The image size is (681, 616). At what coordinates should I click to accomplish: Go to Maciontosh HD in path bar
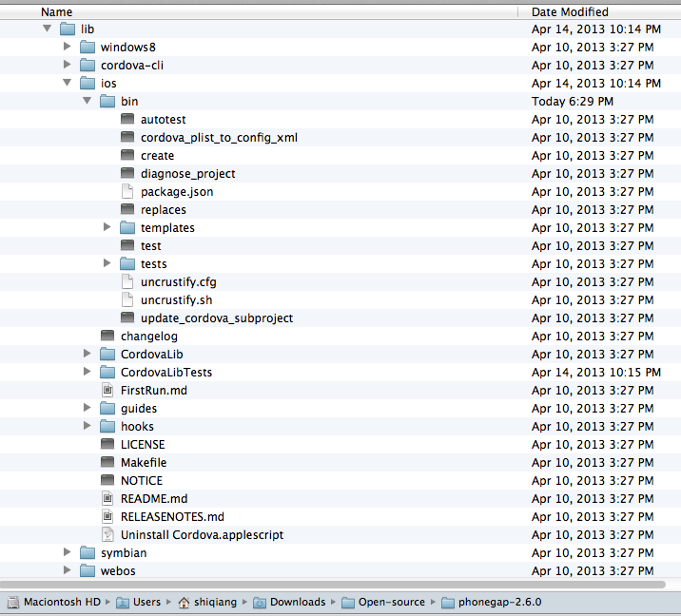click(54, 602)
